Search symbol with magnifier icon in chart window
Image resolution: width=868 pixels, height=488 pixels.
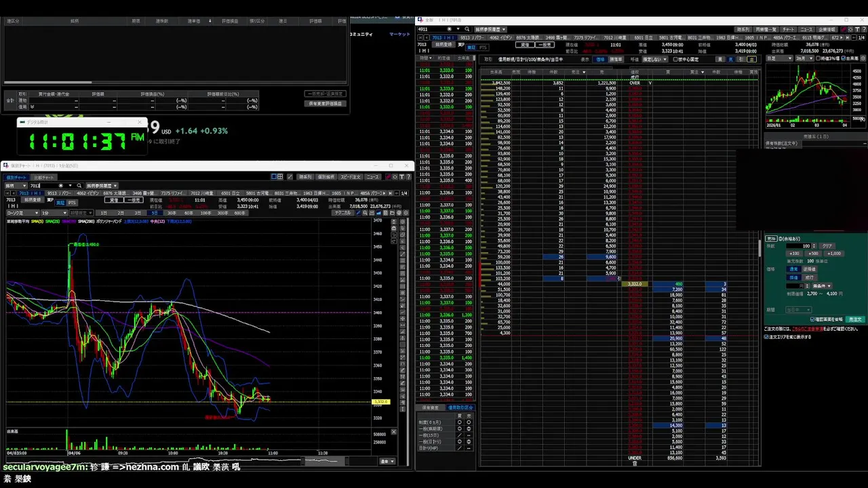pyautogui.click(x=79, y=185)
